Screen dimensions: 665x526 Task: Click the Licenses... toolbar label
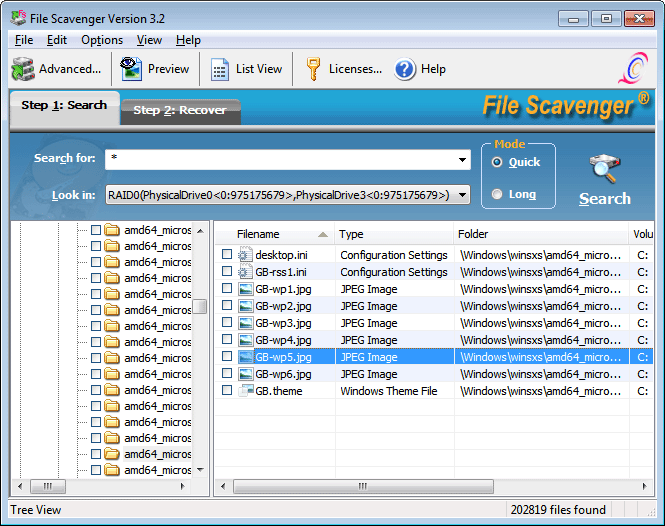point(355,69)
